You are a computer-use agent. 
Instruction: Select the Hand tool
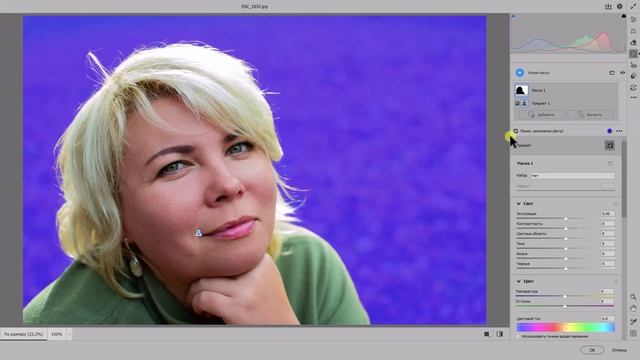pos(633,309)
